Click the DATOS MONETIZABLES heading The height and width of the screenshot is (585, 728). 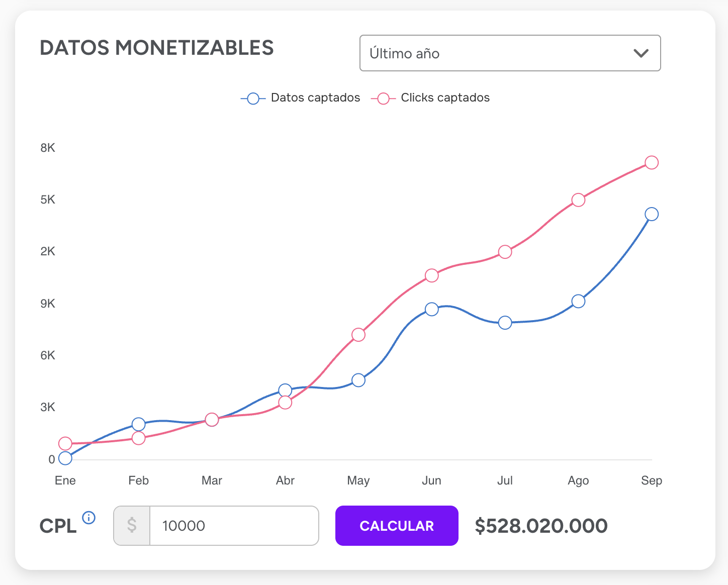click(x=157, y=48)
